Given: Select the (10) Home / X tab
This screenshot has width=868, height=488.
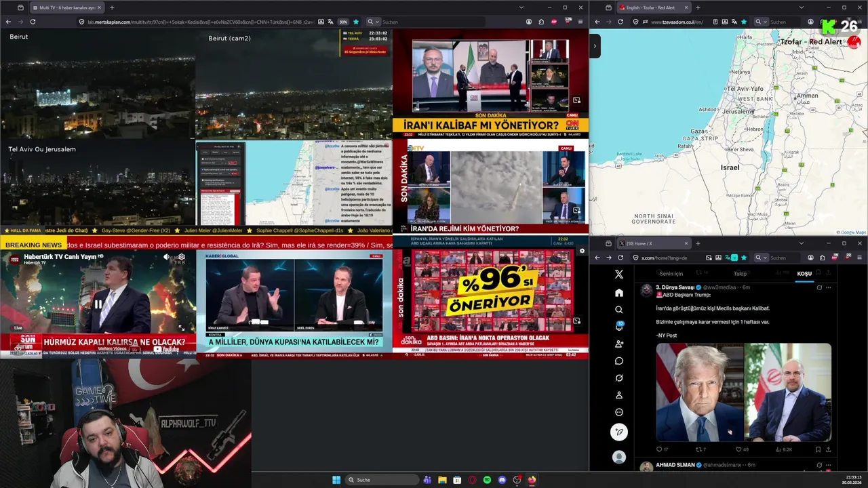Looking at the screenshot, I should pyautogui.click(x=653, y=243).
